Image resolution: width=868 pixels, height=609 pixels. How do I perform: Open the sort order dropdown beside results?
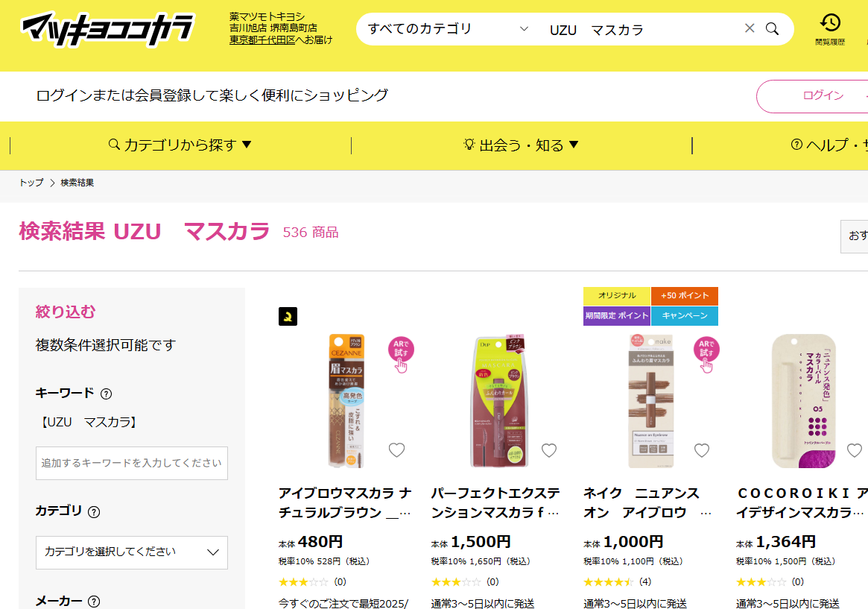click(854, 236)
